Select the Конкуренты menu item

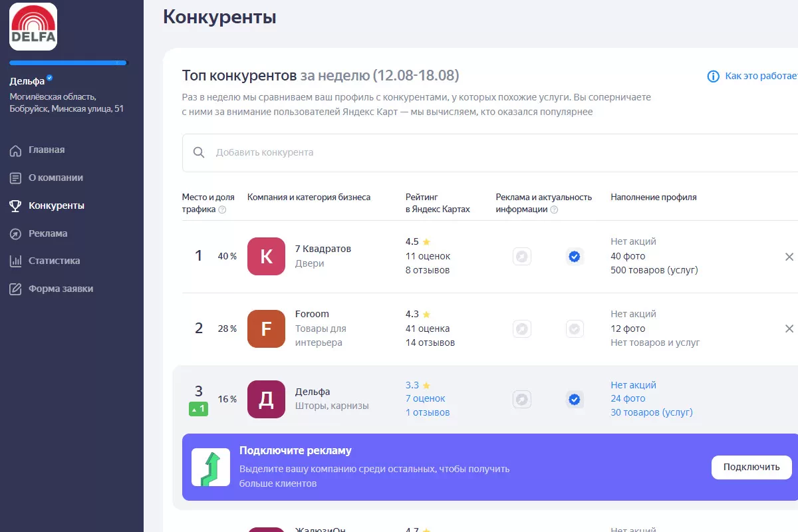57,205
